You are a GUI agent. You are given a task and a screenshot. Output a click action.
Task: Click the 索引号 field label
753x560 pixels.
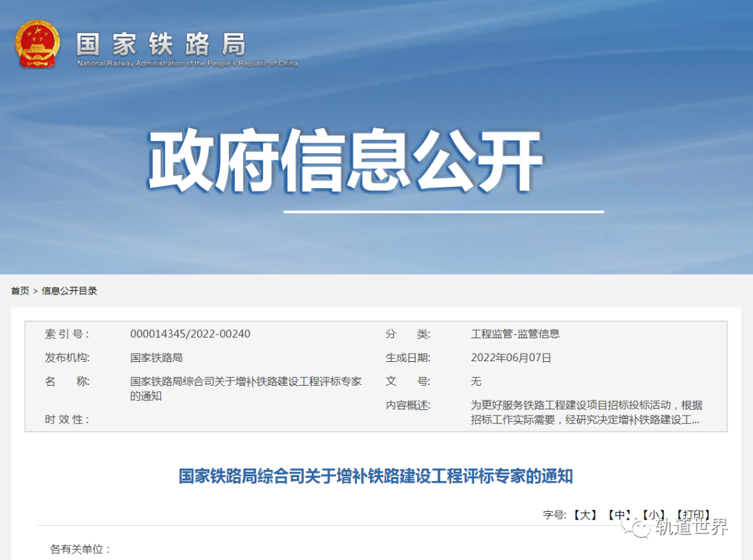point(67,334)
